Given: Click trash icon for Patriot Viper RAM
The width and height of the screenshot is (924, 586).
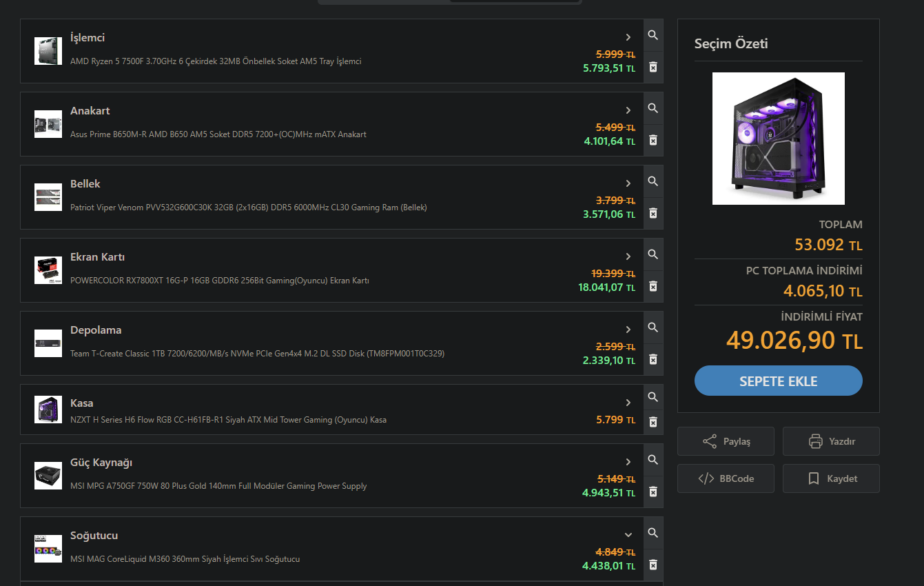Looking at the screenshot, I should pos(653,213).
